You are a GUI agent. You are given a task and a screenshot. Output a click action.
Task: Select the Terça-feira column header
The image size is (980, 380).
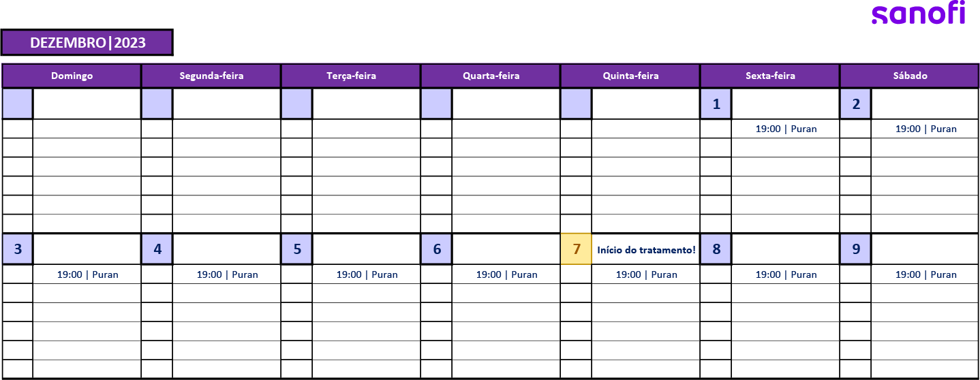point(351,76)
